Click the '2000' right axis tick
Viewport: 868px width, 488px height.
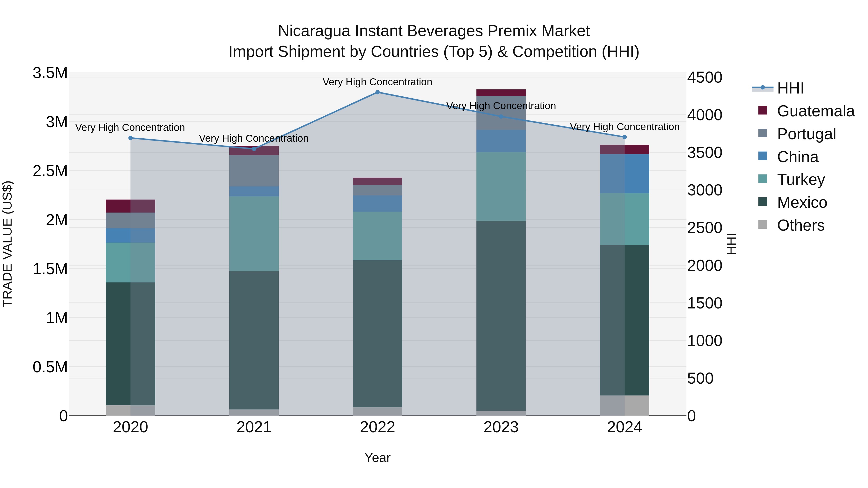coord(705,266)
